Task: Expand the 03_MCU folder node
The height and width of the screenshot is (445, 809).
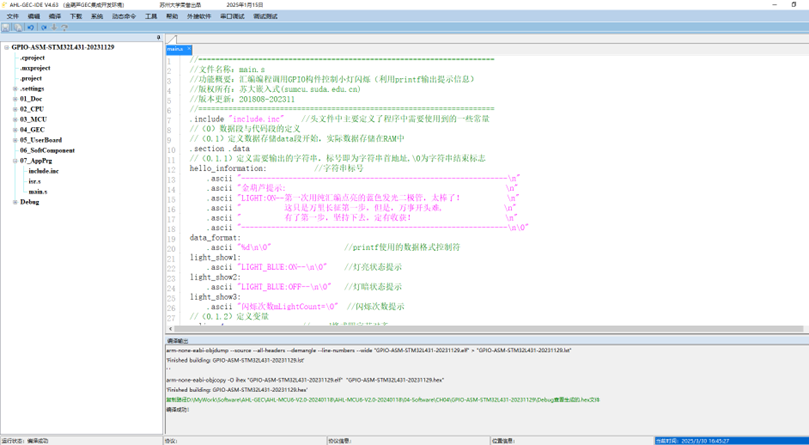Action: 15,120
